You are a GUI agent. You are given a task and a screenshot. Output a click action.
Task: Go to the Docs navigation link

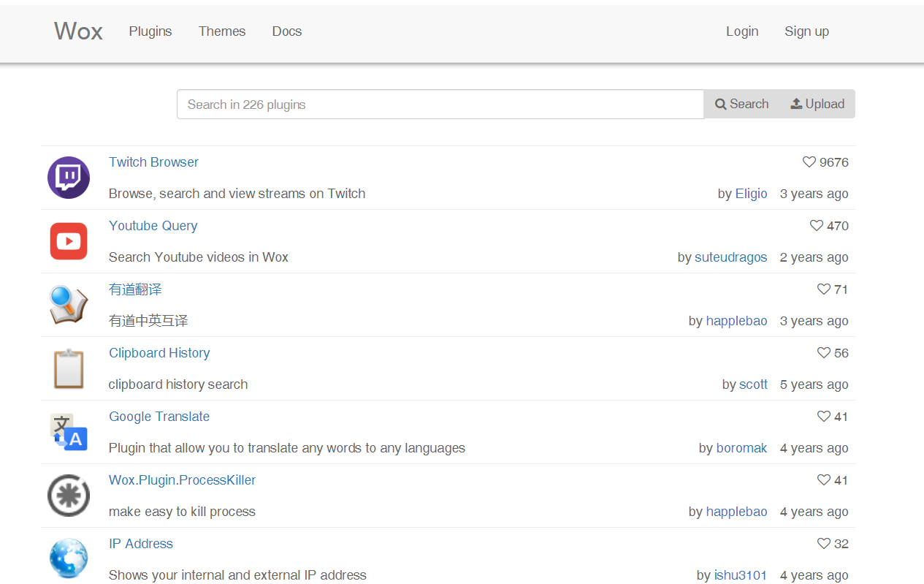[x=287, y=31]
